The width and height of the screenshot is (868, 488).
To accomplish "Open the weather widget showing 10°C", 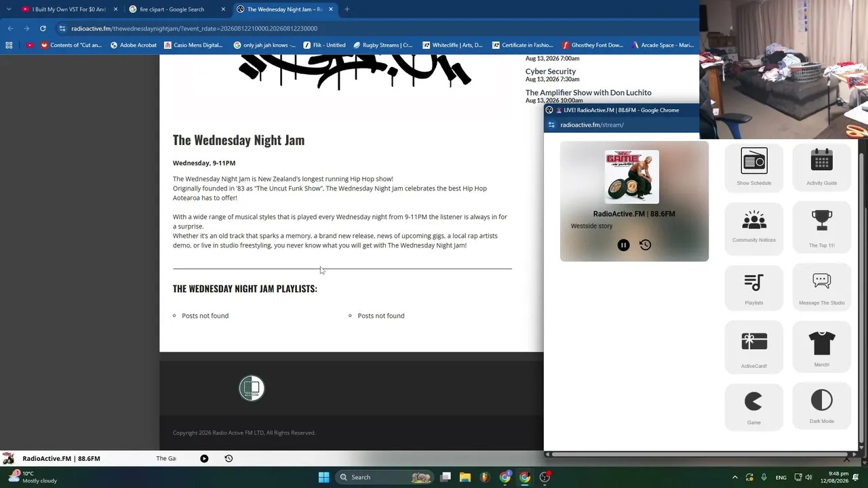I will [33, 477].
